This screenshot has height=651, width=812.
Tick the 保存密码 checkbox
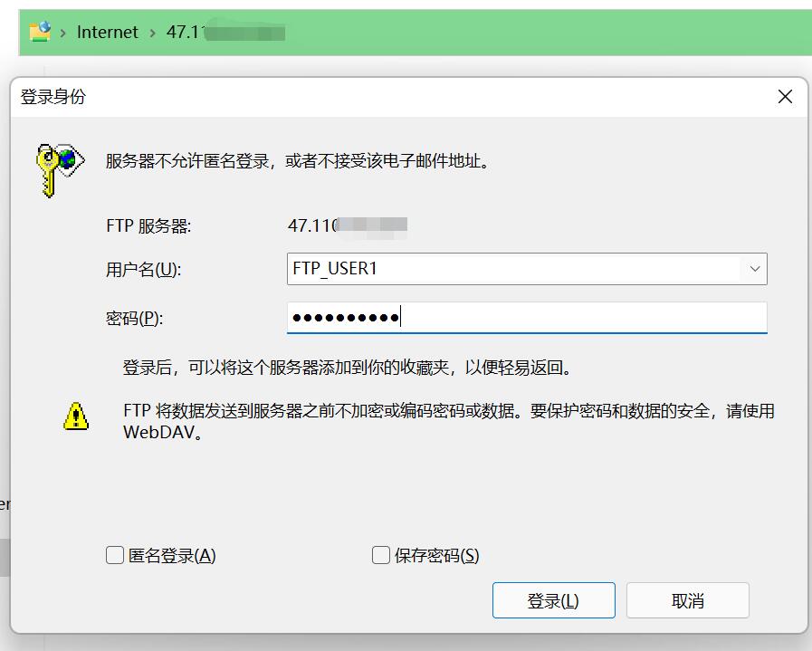coord(381,555)
